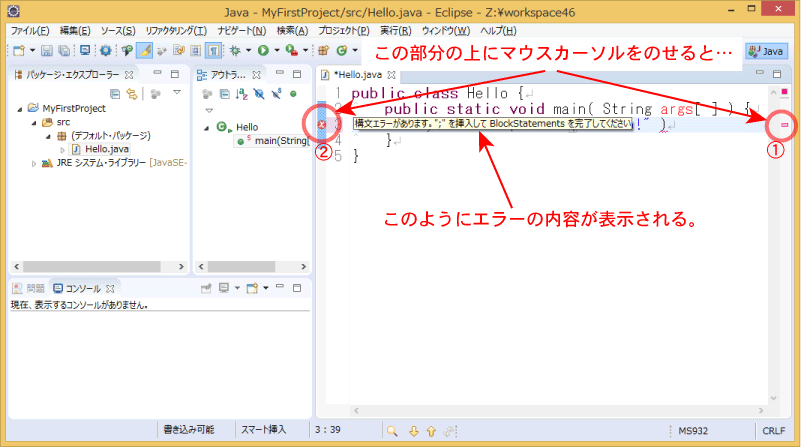801x447 pixels.
Task: Toggle Hide Static Members in Outline view
Action: tap(276, 94)
